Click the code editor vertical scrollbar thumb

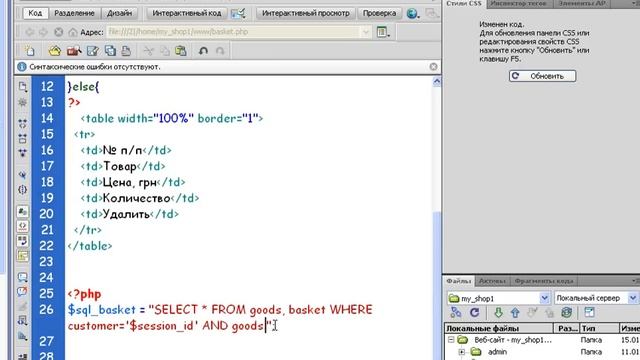[436, 286]
